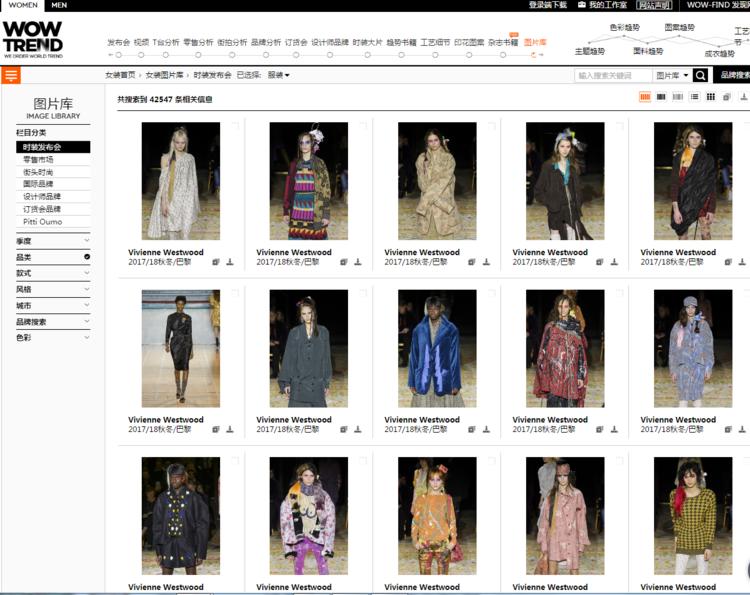Image resolution: width=750 pixels, height=595 pixels.
Task: Click the 品牌搜索 black button
Action: pyautogui.click(x=732, y=75)
